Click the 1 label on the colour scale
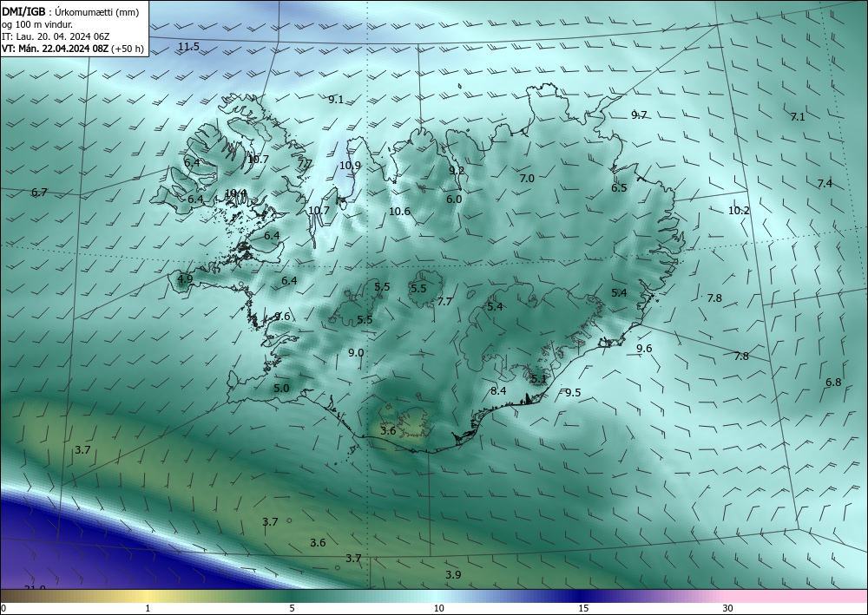Viewport: 868px width, 615px height. [148, 608]
